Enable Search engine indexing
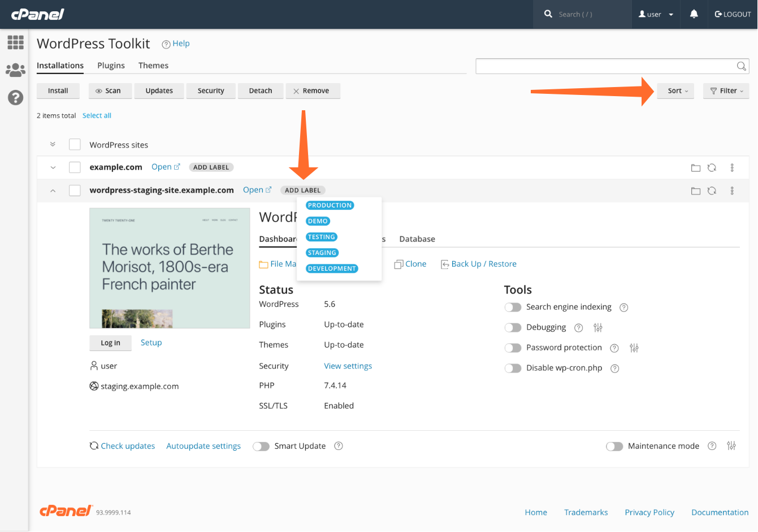Screen dimensions: 758x532 click(x=513, y=307)
